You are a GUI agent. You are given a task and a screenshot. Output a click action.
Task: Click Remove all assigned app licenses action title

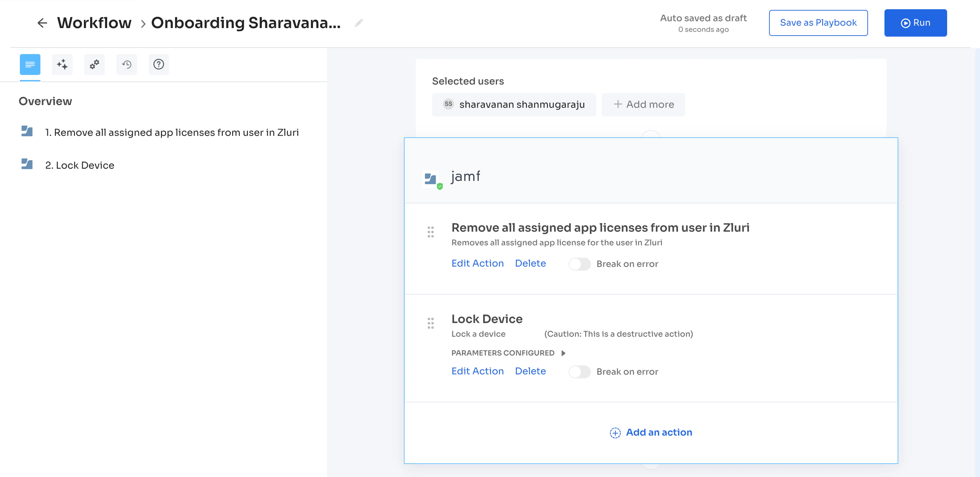[x=600, y=228]
